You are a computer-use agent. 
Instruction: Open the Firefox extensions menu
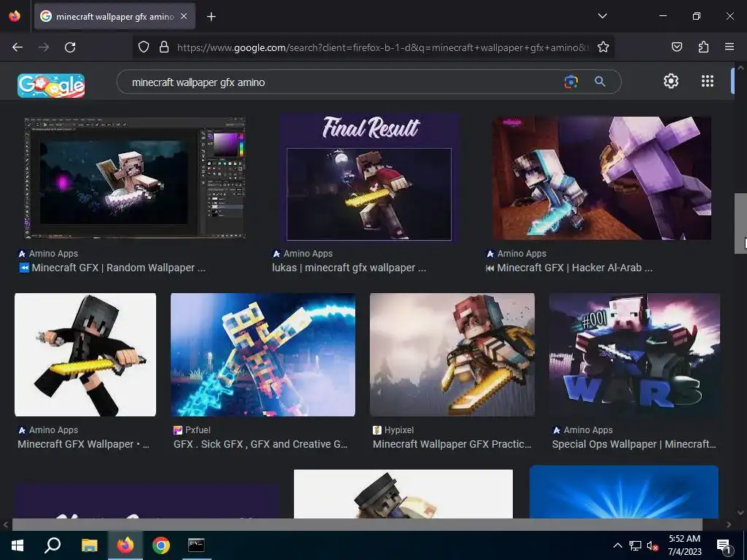pyautogui.click(x=703, y=47)
